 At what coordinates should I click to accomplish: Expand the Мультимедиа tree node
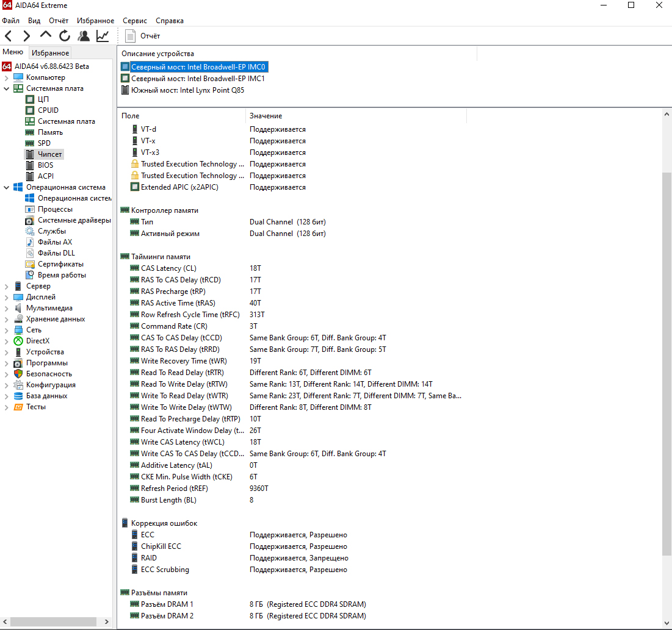(x=7, y=309)
